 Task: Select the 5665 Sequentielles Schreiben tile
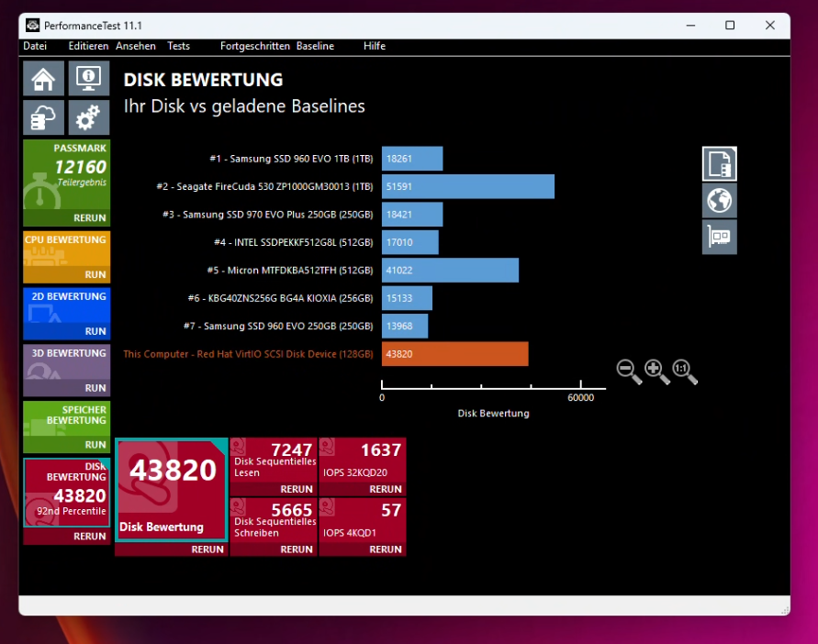274,520
